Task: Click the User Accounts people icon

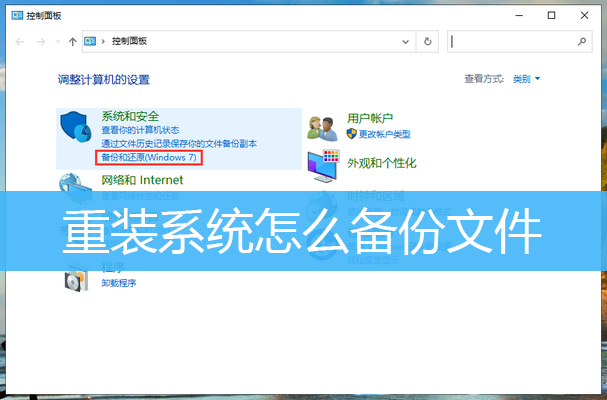Action: point(322,129)
